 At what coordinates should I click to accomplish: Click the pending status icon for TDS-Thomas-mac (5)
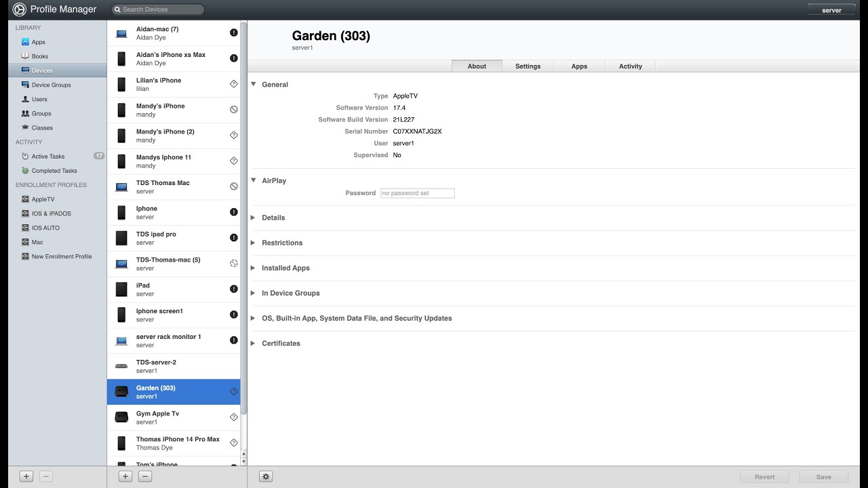(x=234, y=263)
